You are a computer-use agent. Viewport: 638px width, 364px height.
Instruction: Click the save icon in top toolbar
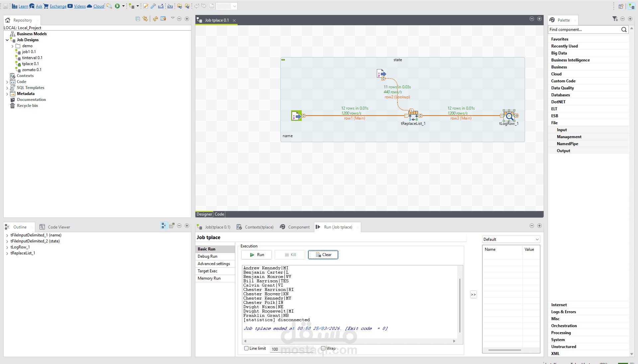tap(6, 6)
